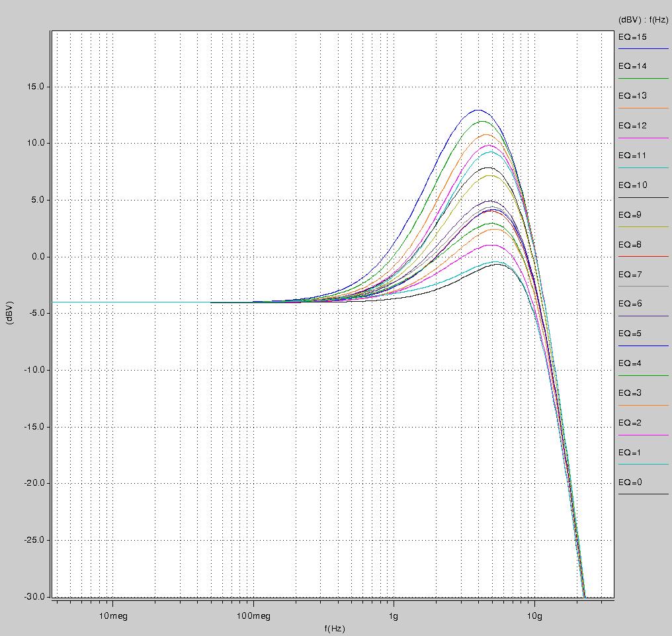The height and width of the screenshot is (636, 672).
Task: Click the black line swatch under EQ=0
Action: pos(643,494)
